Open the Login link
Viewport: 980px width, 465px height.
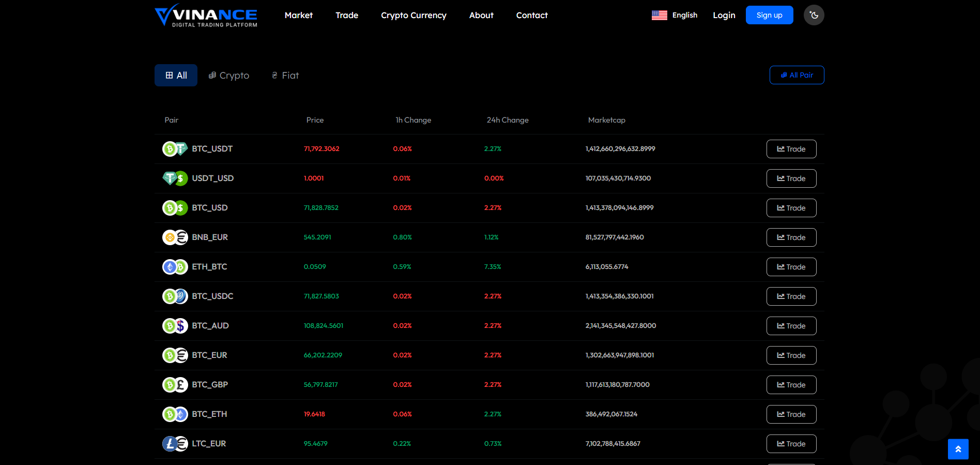[724, 16]
